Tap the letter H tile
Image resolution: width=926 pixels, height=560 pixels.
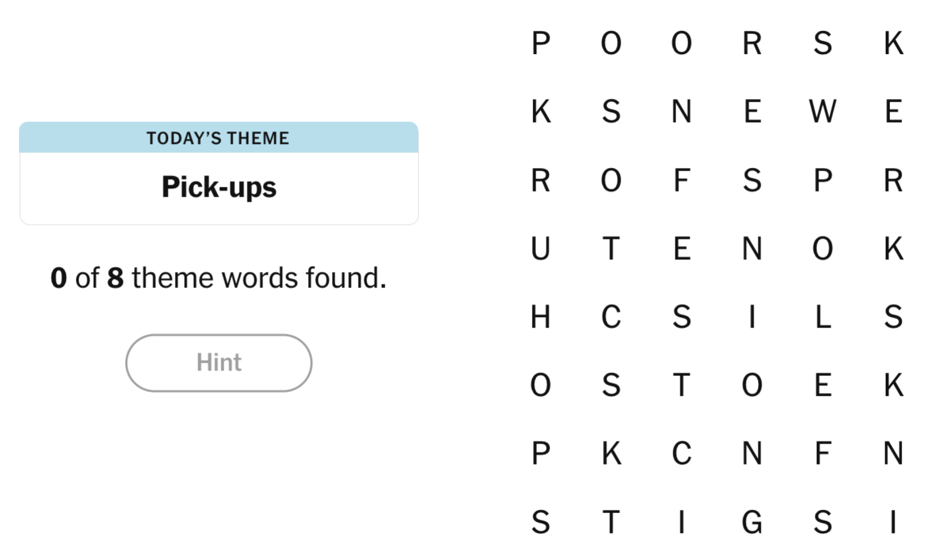click(541, 317)
